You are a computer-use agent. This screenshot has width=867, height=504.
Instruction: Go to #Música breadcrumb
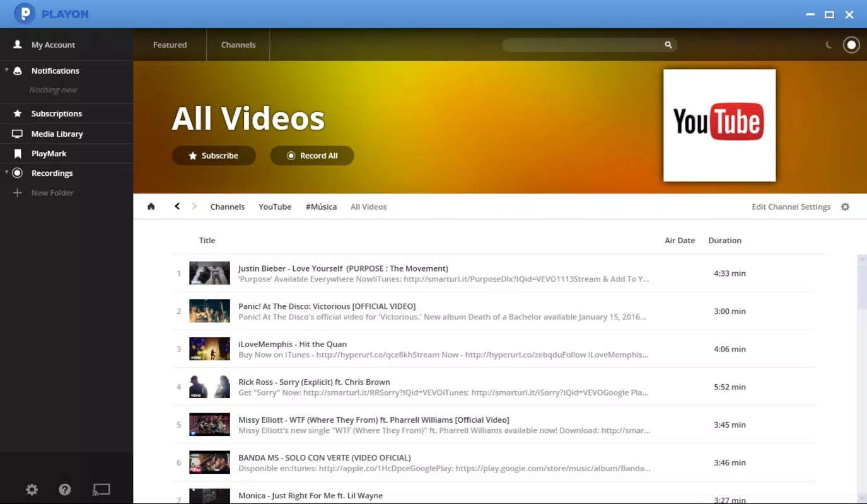coord(321,207)
